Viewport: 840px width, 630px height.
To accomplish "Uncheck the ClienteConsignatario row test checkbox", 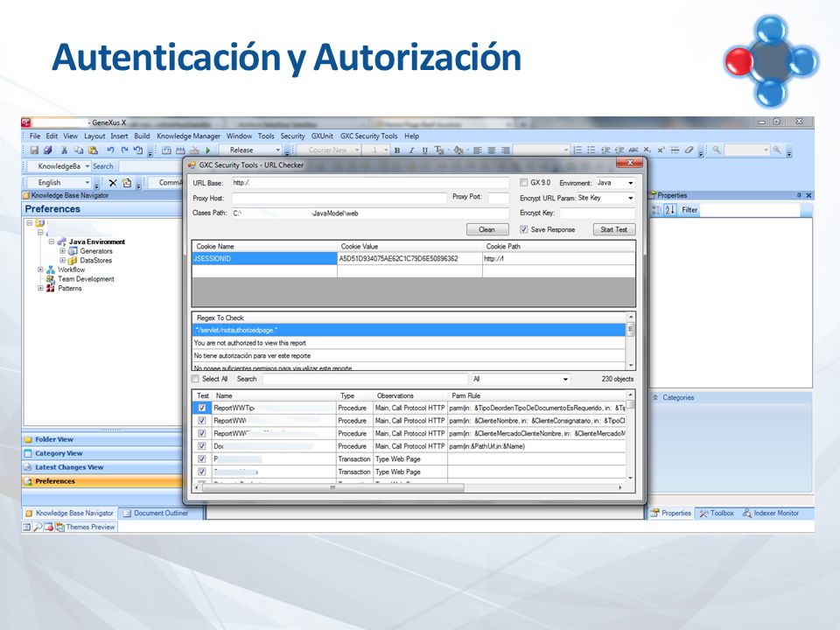I will point(202,421).
